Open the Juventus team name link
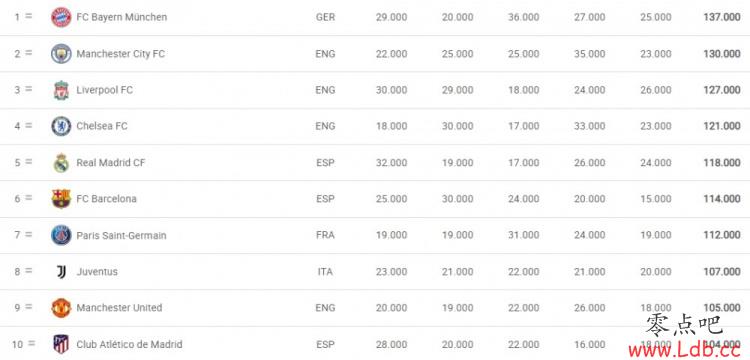Screen dimensions: 750x360 (x=97, y=272)
